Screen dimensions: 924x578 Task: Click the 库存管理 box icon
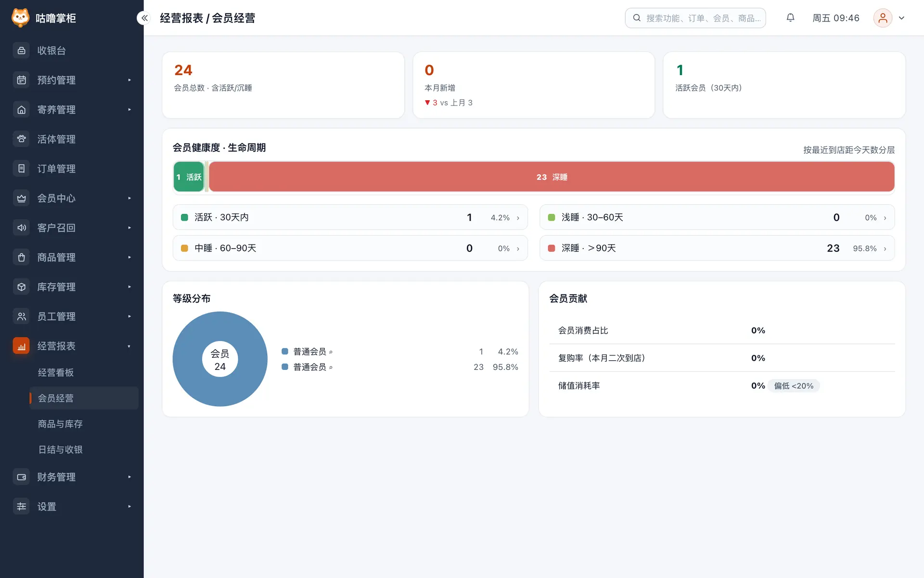coord(21,287)
